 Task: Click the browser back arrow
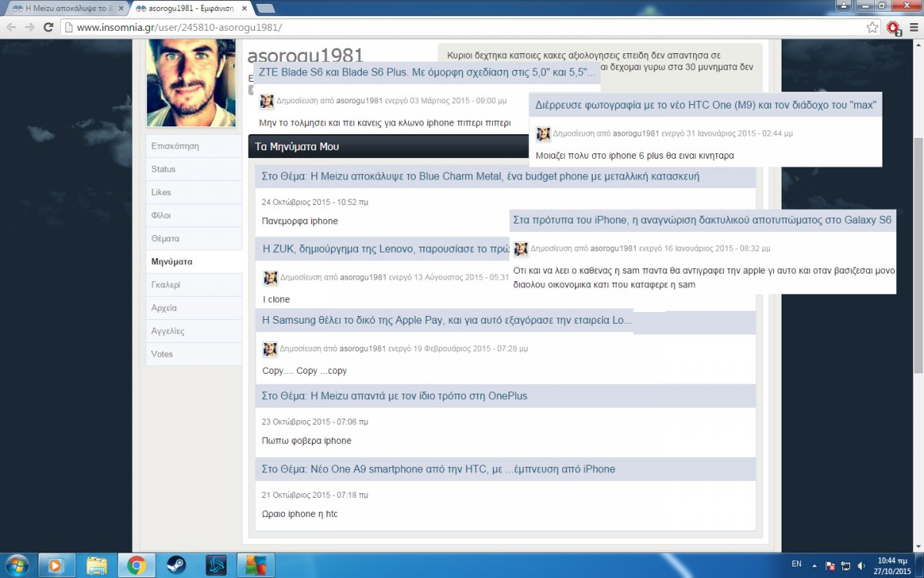12,27
